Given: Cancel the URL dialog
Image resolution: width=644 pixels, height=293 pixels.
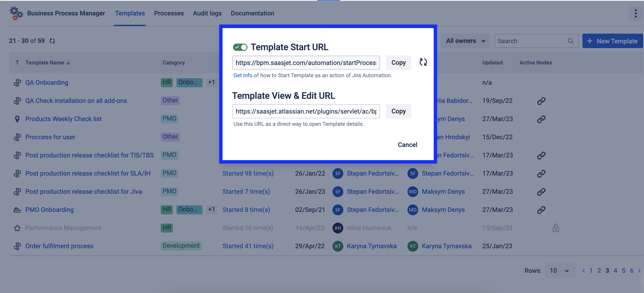Looking at the screenshot, I should click(407, 145).
